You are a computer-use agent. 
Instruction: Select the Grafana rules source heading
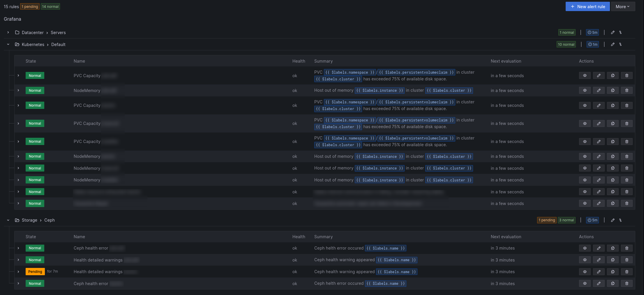point(12,19)
